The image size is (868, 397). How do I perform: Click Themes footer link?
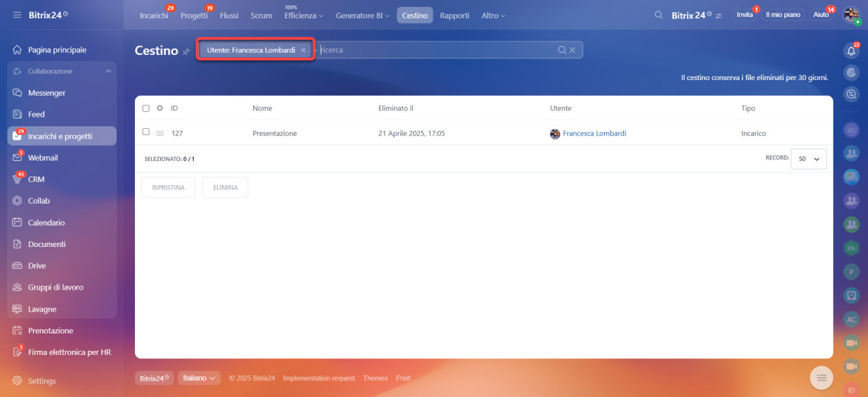375,378
